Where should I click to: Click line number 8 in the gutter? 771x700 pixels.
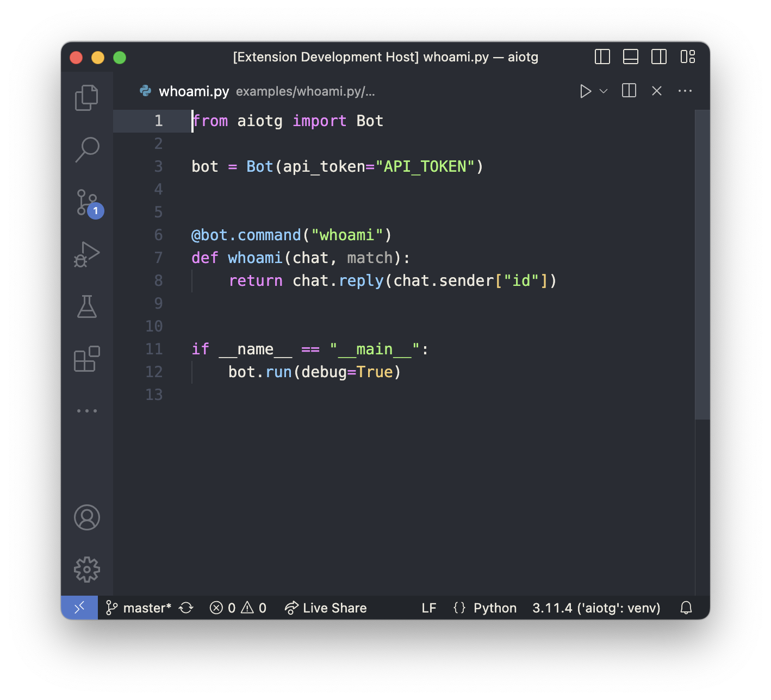point(158,280)
